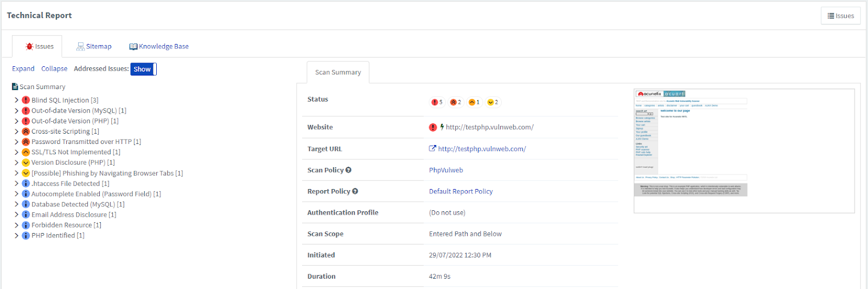This screenshot has width=868, height=289.
Task: Click the high severity icon beside Cross-site Scripting
Action: click(25, 131)
